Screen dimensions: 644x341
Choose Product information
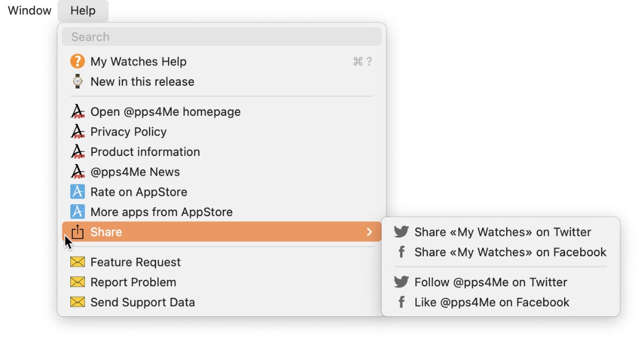point(222,152)
